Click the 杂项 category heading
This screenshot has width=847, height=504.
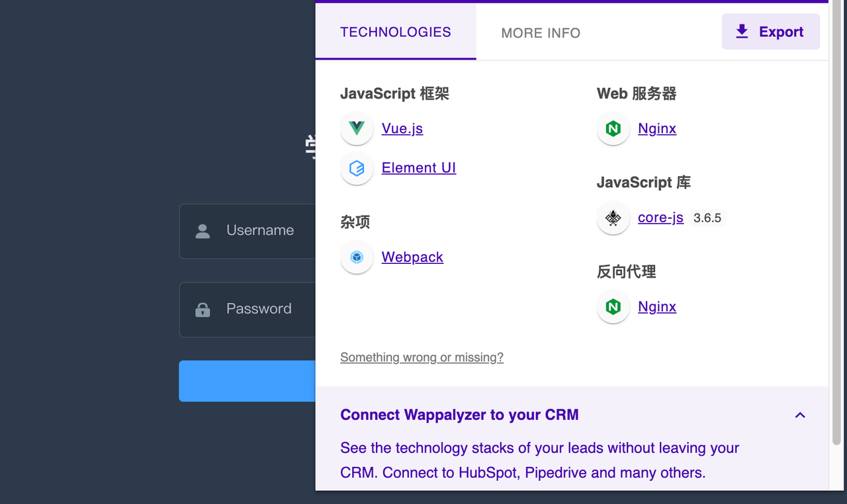point(355,222)
